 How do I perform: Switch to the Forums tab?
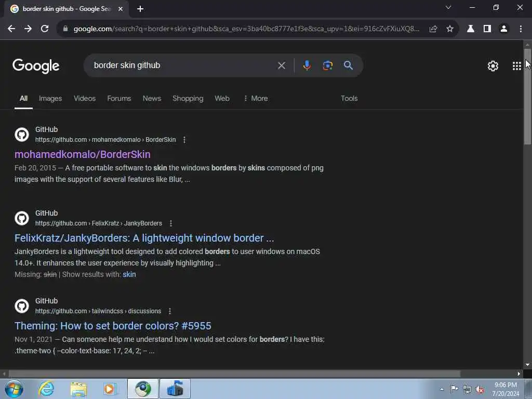coord(119,98)
